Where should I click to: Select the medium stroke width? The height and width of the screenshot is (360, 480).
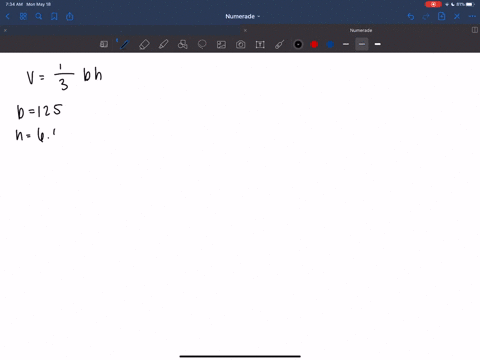pos(362,44)
